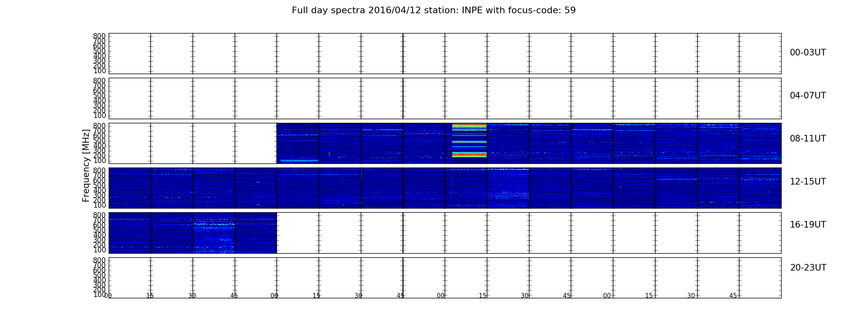Screen dimensions: 868x331
Task: Select the '20-23UT' row label
Action: click(x=808, y=268)
